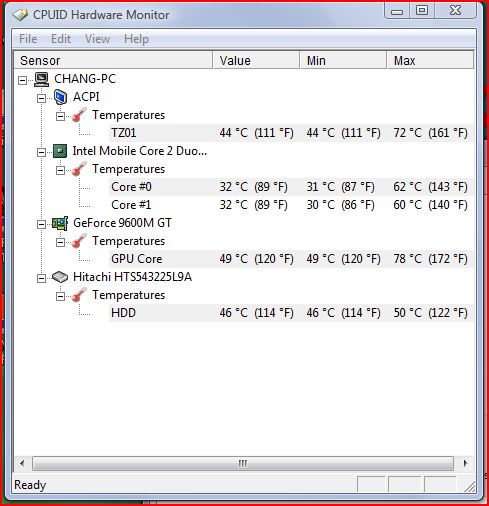Click the scroll right arrow
The height and width of the screenshot is (506, 489).
tap(465, 463)
